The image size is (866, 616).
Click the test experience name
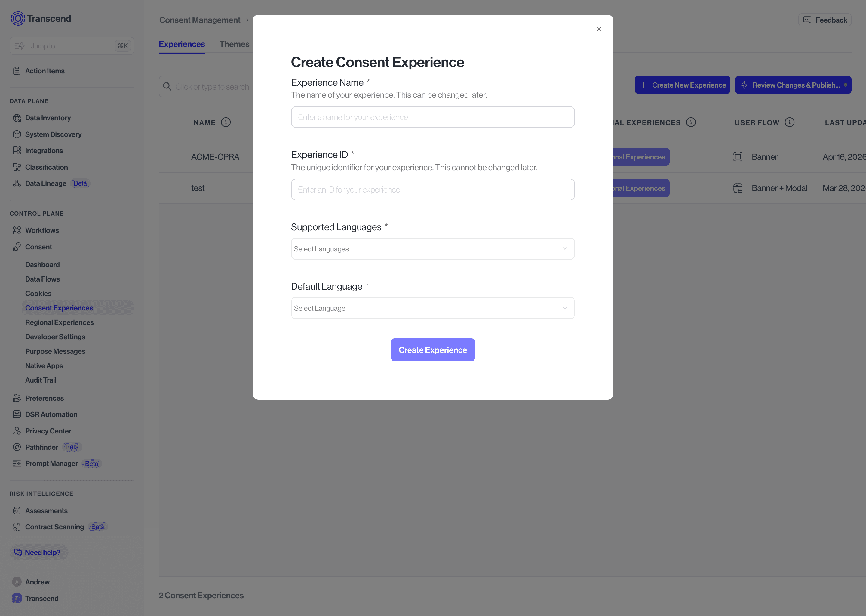click(x=198, y=188)
